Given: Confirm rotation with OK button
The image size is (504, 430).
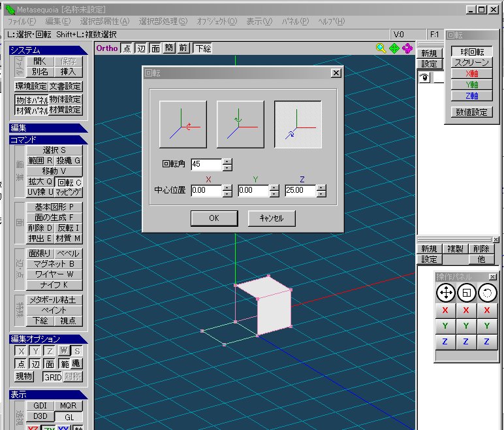Looking at the screenshot, I should [x=214, y=218].
